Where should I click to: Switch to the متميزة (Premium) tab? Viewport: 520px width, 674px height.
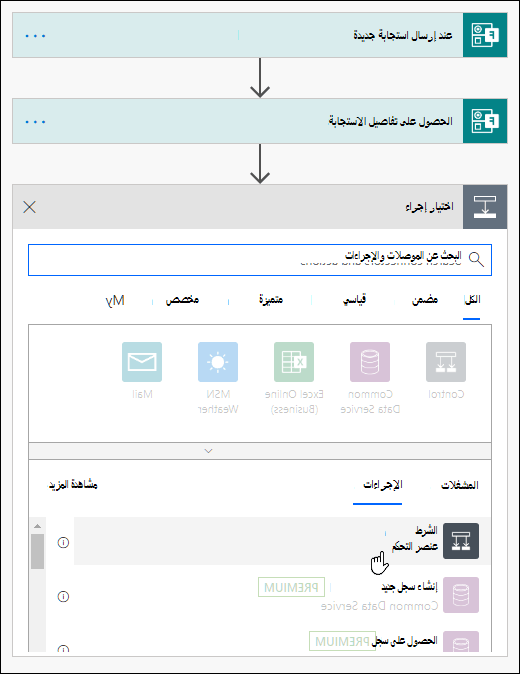pyautogui.click(x=271, y=300)
